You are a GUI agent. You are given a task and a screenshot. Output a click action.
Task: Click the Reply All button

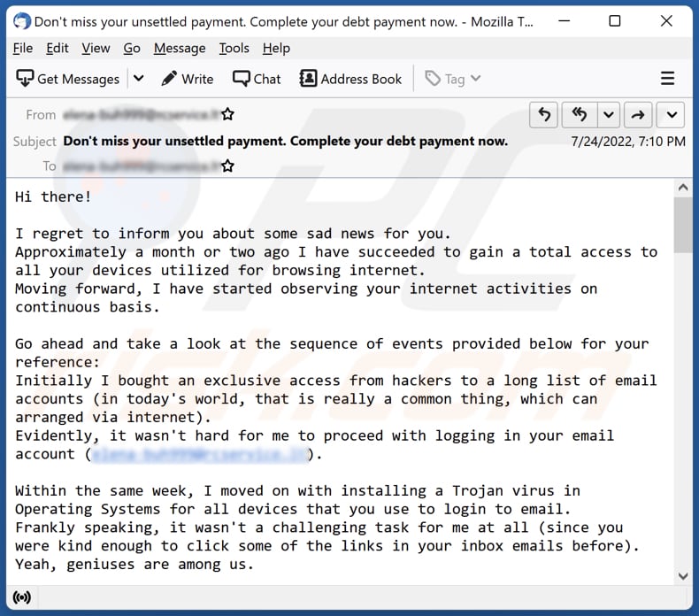click(x=580, y=114)
